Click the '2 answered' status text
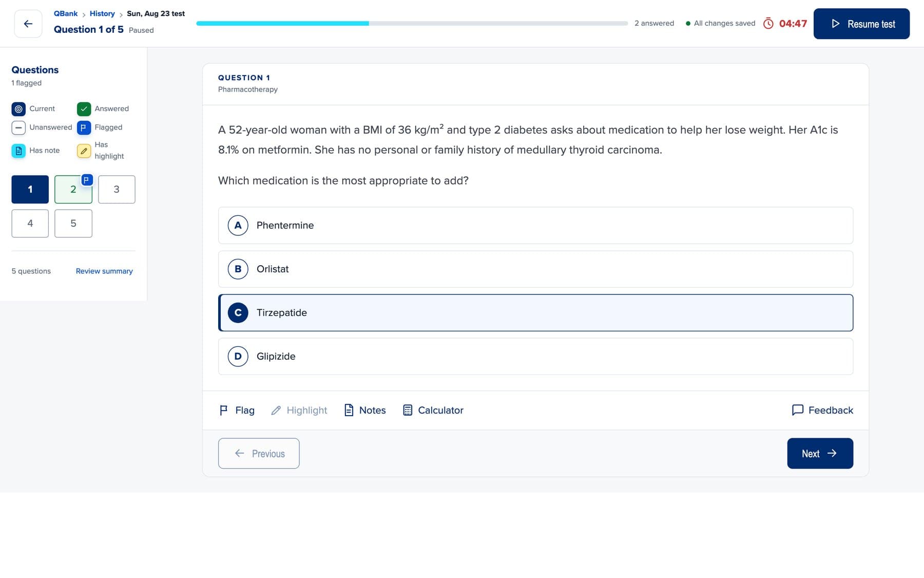 pos(654,24)
